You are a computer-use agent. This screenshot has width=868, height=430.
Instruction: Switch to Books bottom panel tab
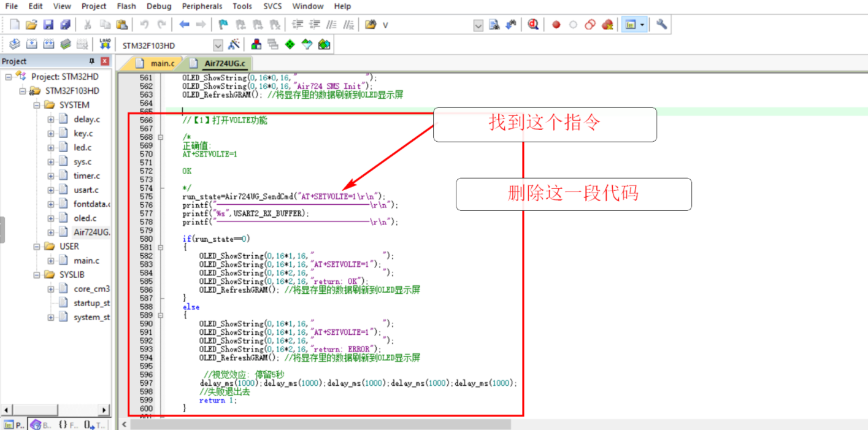point(40,424)
